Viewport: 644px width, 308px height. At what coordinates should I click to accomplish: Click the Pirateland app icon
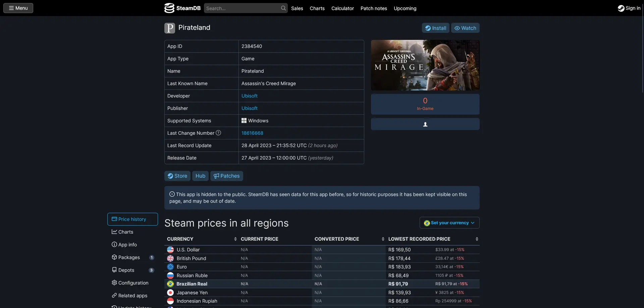[x=170, y=28]
